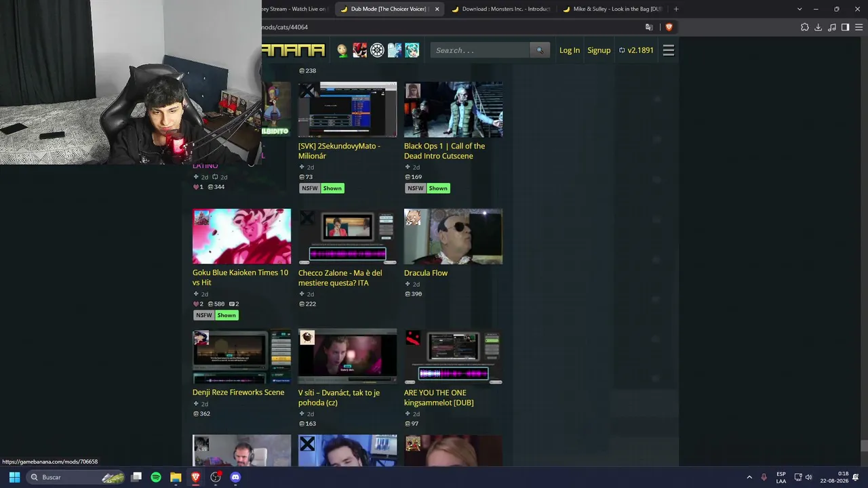Open 'Goku Blue Kaioken Times 10 vs Hit' link
The image size is (868, 488).
(240, 277)
